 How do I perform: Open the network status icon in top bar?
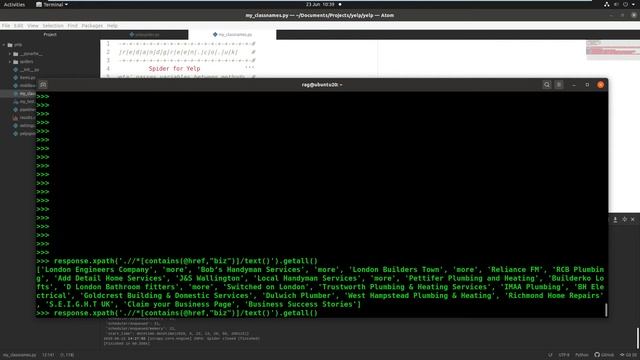pos(607,4)
